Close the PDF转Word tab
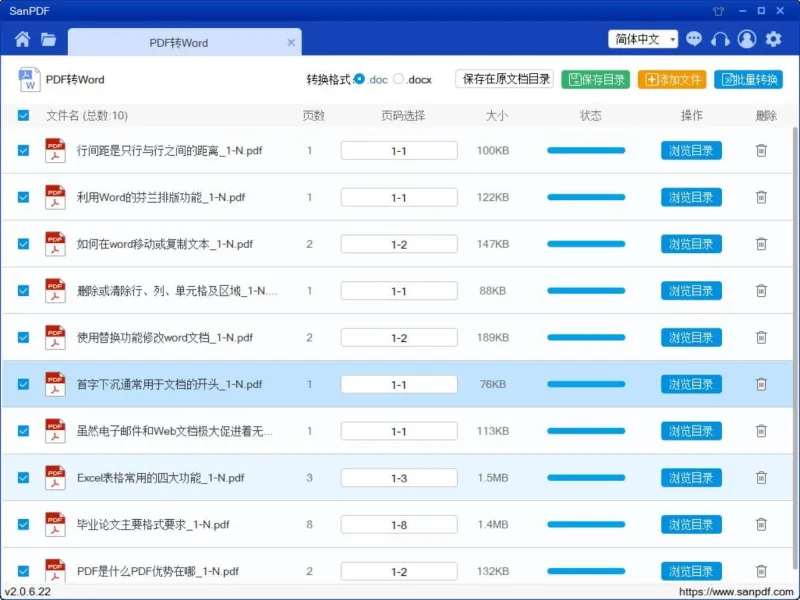This screenshot has width=800, height=600. click(x=291, y=42)
